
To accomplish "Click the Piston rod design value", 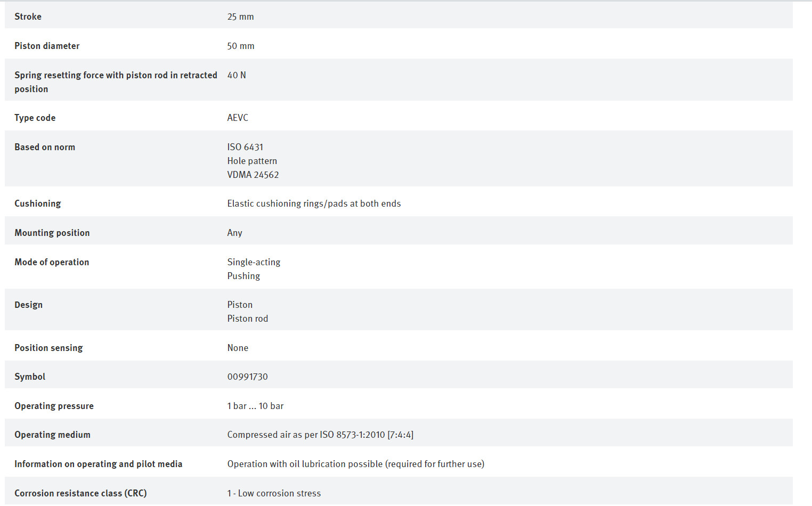I will coord(248,319).
